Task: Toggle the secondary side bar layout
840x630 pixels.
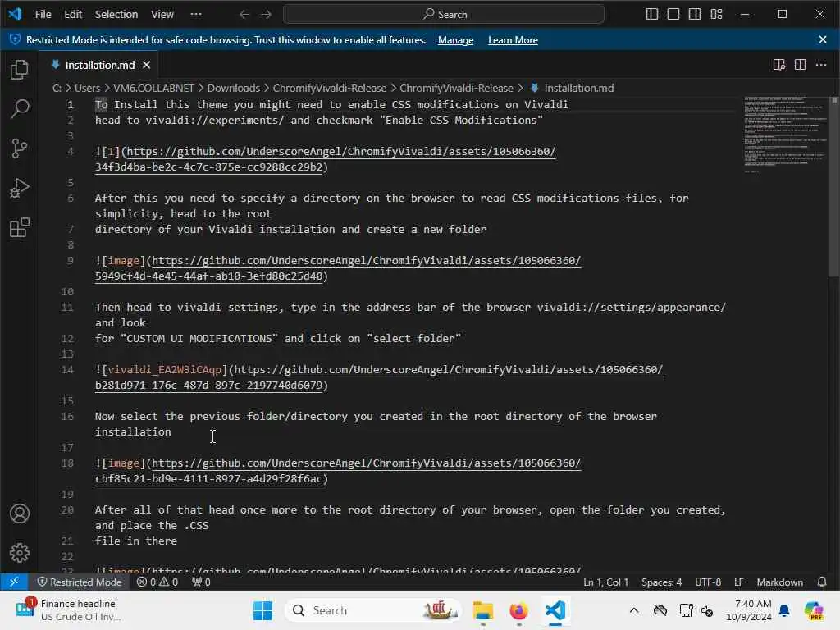Action: pyautogui.click(x=694, y=15)
